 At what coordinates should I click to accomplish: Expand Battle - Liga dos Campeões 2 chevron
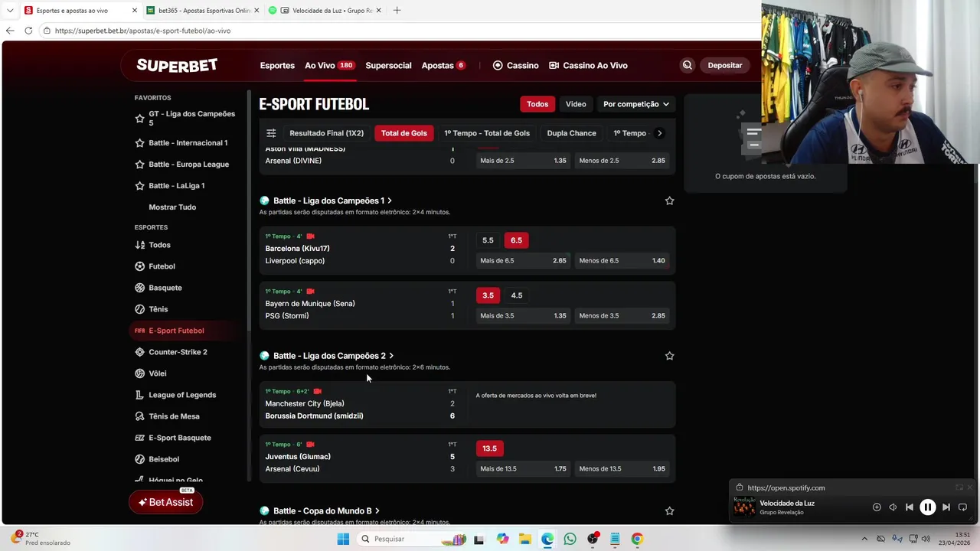[391, 356]
